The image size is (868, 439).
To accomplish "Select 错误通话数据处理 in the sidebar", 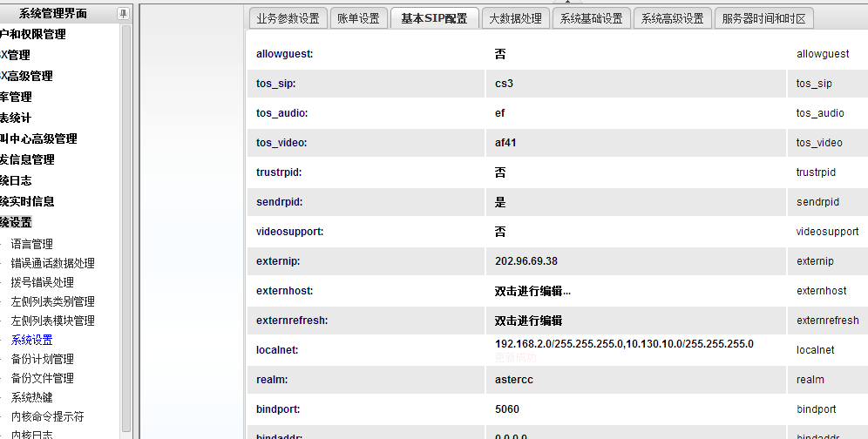I will (x=52, y=263).
